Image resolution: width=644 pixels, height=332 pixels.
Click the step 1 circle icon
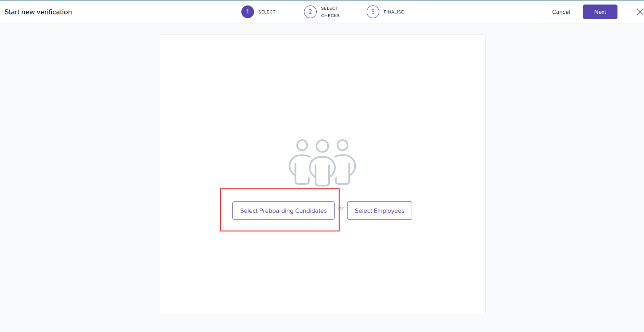pos(247,12)
